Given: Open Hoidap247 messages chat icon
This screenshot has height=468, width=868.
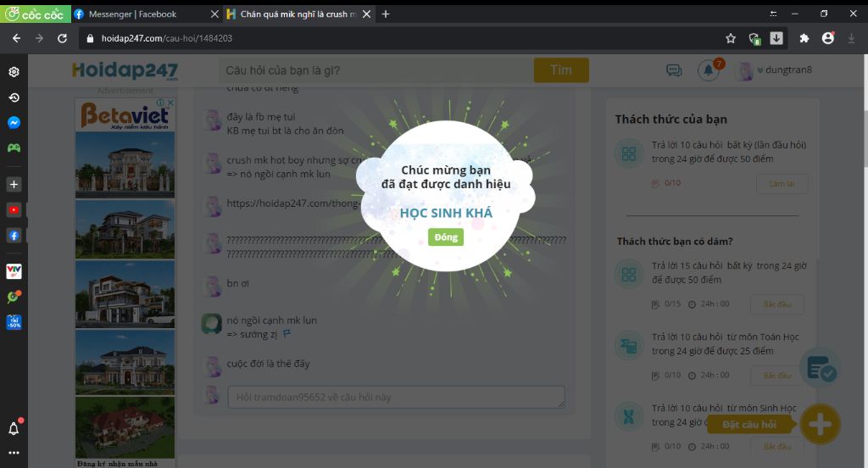Looking at the screenshot, I should pos(674,70).
